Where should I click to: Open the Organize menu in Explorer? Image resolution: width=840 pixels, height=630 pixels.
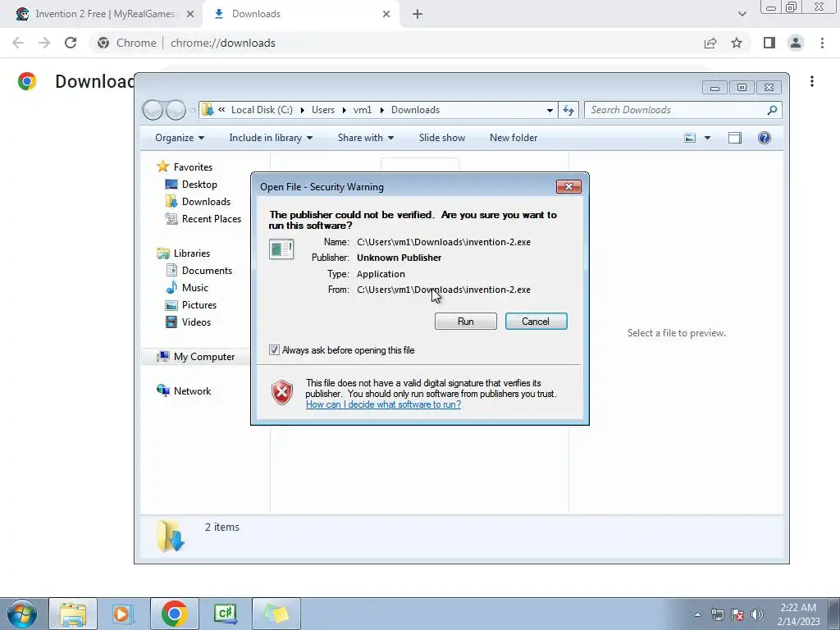180,138
